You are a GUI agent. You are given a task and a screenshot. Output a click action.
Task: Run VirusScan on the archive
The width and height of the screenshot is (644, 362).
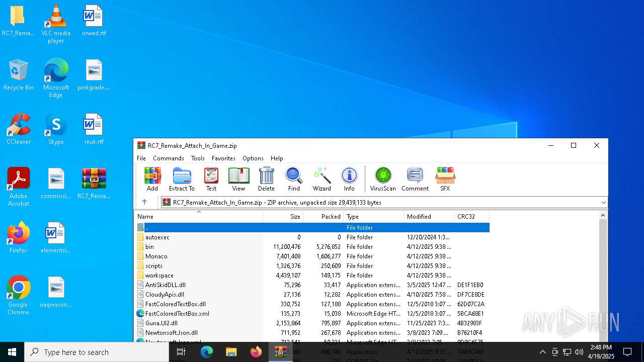pos(383,179)
